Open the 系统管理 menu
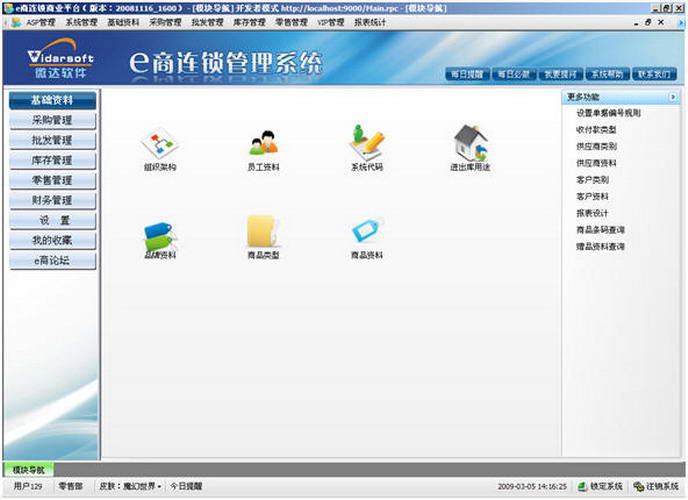Screen dimensions: 688x500 tap(81, 22)
